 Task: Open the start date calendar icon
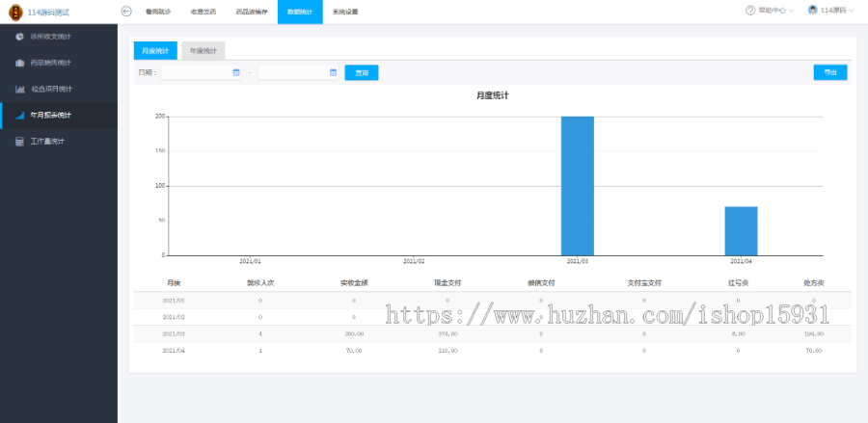tap(236, 72)
